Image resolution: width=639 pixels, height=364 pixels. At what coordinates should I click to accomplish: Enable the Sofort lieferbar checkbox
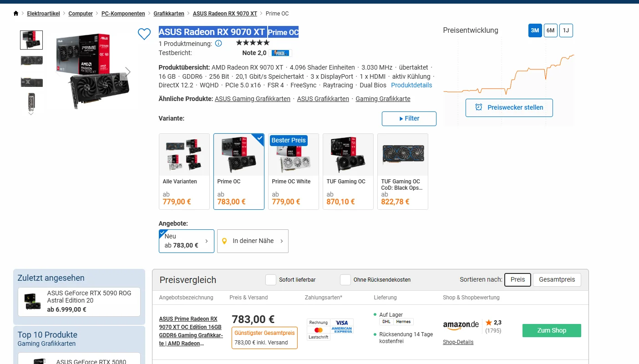[x=271, y=280]
